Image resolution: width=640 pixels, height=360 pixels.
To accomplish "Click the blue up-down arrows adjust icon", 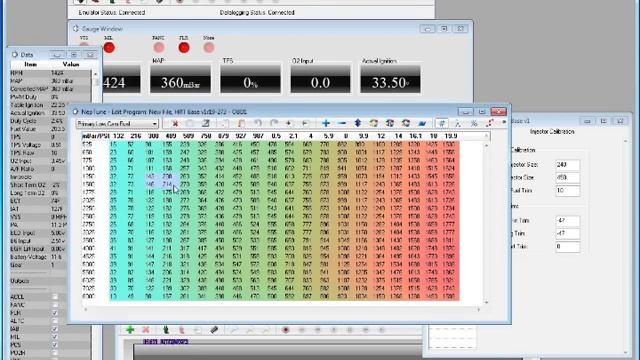I will (x=358, y=123).
